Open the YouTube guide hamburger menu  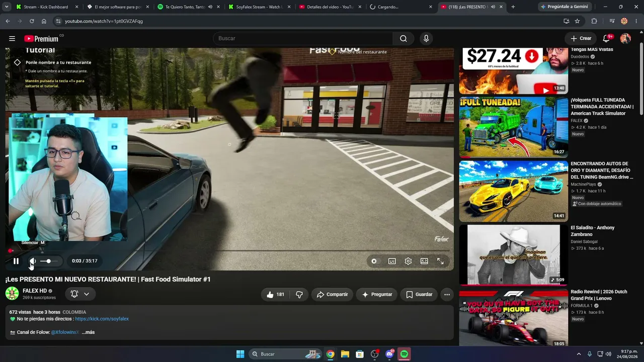[x=12, y=39]
